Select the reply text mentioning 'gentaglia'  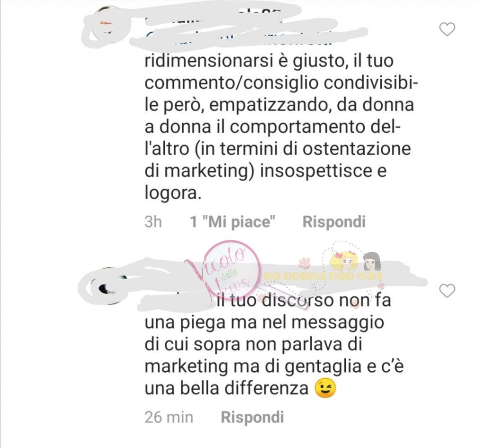coord(274,345)
